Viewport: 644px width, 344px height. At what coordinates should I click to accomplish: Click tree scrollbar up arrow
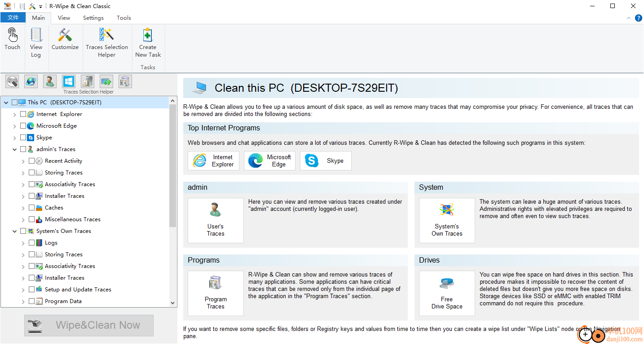173,101
